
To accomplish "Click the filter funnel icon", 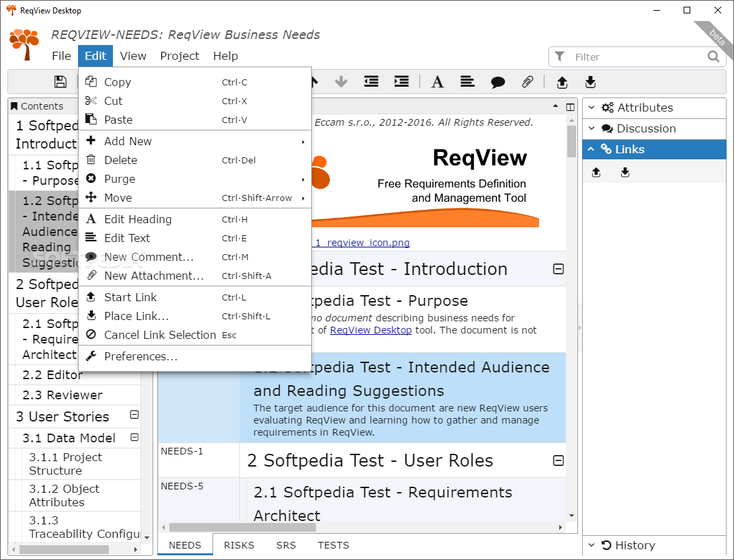I will (x=559, y=56).
